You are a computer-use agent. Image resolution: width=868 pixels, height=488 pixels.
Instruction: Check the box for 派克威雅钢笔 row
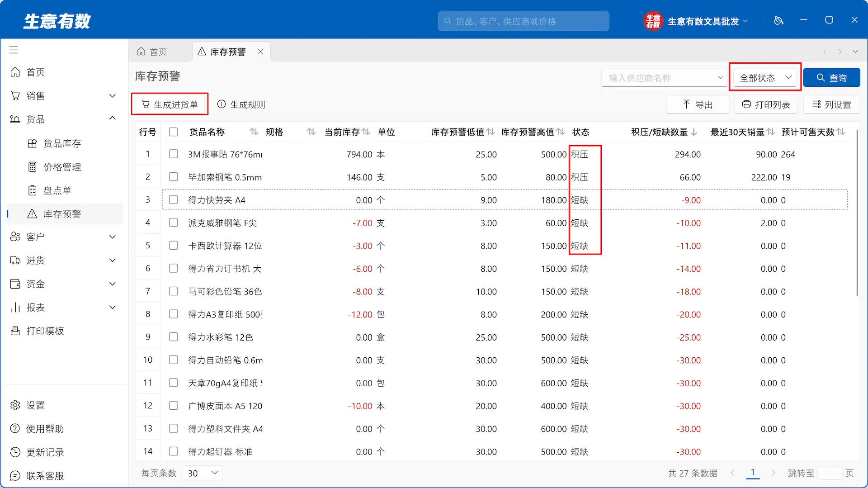click(174, 223)
